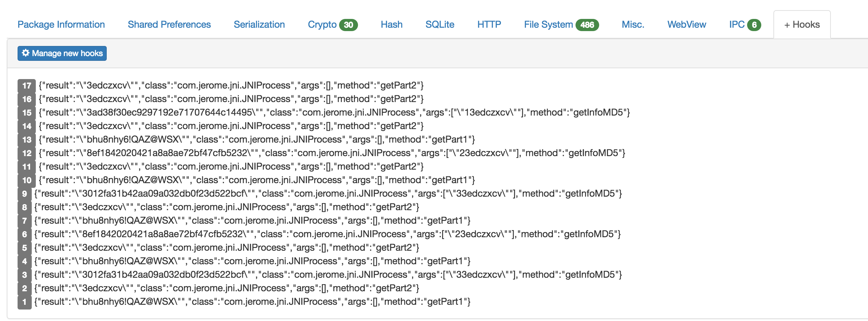Click the IPC tab label
The width and height of the screenshot is (868, 321).
737,25
